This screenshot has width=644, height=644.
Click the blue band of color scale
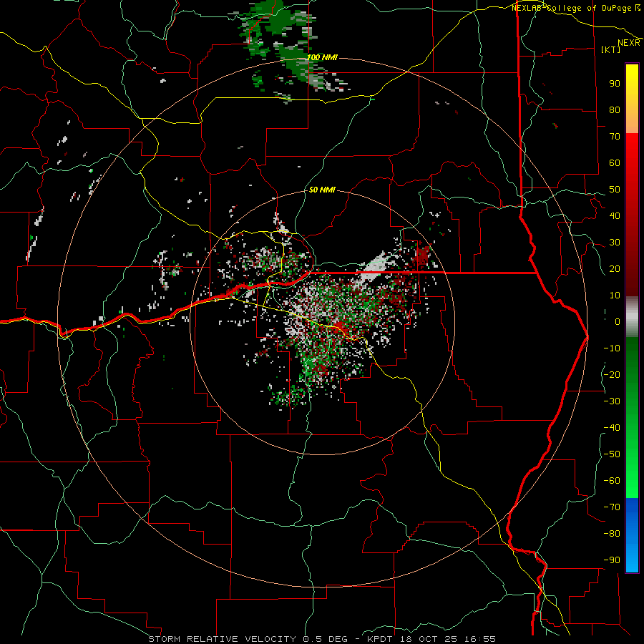click(632, 535)
